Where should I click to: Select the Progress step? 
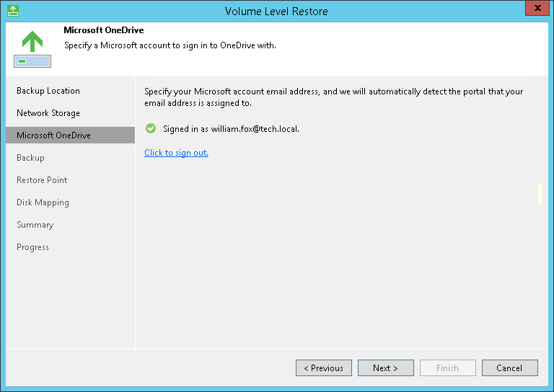point(32,247)
